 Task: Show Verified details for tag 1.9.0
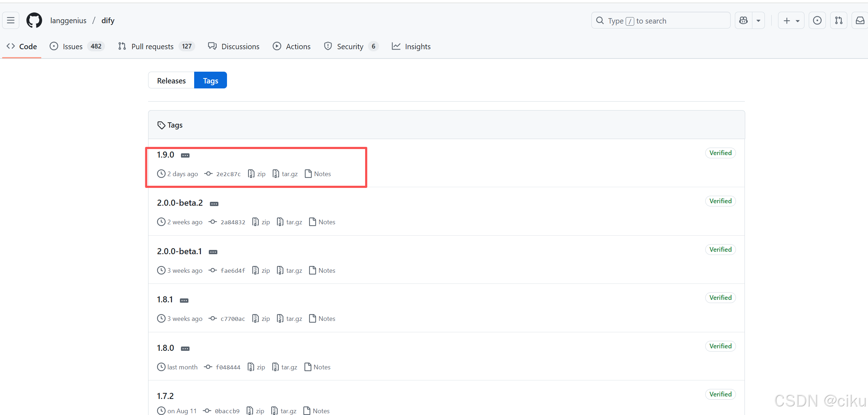(x=720, y=153)
